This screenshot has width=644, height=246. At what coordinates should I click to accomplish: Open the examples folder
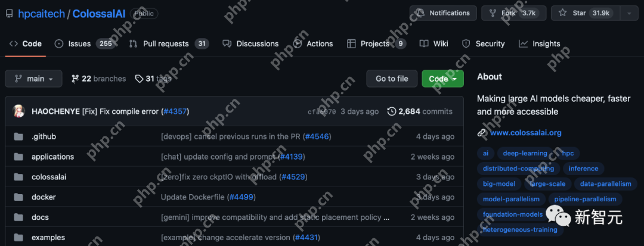(x=48, y=238)
